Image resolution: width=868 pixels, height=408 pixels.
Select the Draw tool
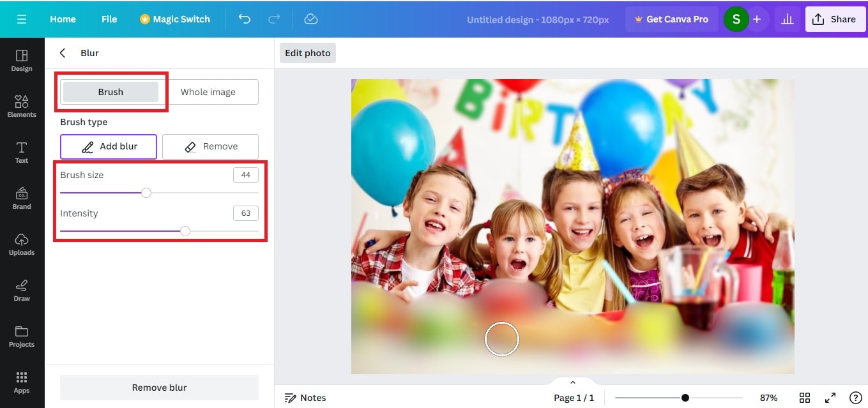pyautogui.click(x=22, y=289)
